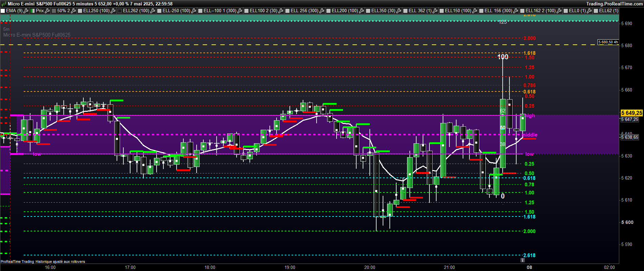The height and width of the screenshot is (271, 644).
Task: Select the magenta 'middle' level label
Action: pyautogui.click(x=530, y=135)
